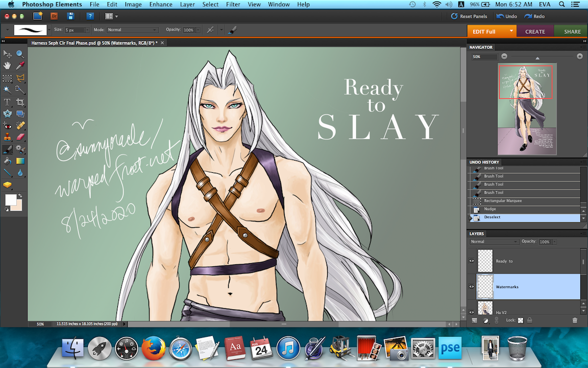588x368 pixels.
Task: Choose the Horizontal Type tool
Action: pos(7,102)
